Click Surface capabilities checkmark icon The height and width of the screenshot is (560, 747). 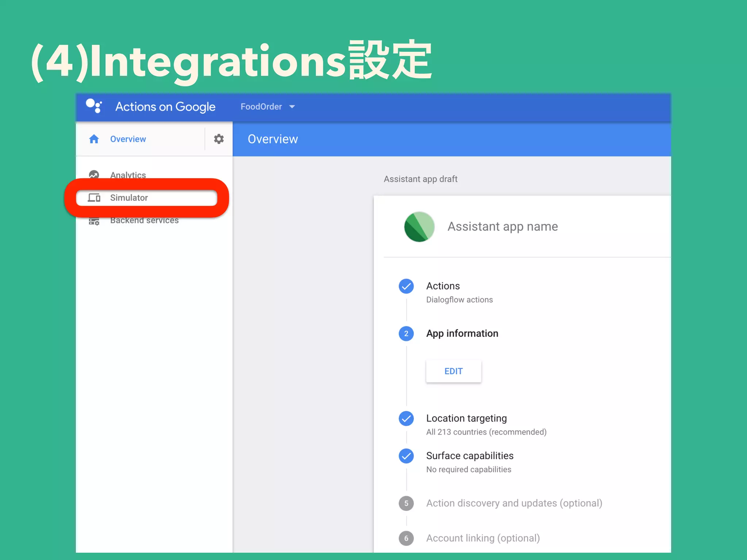(x=406, y=456)
